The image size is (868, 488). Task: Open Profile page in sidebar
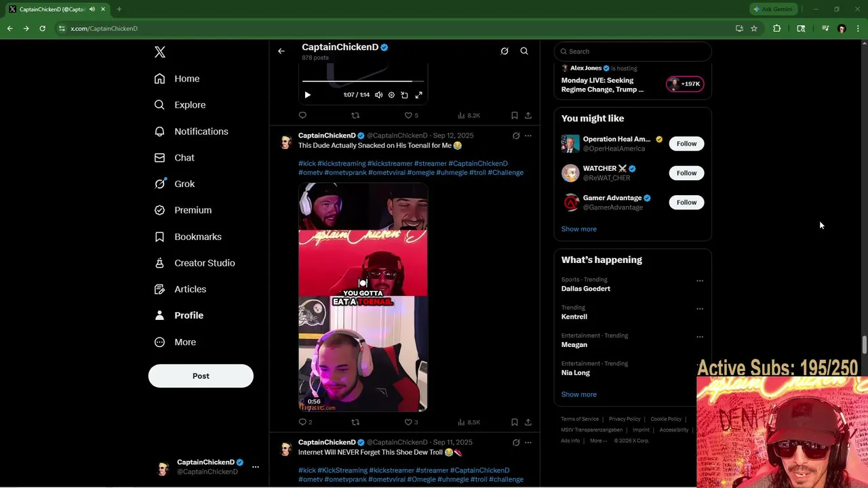point(179,315)
